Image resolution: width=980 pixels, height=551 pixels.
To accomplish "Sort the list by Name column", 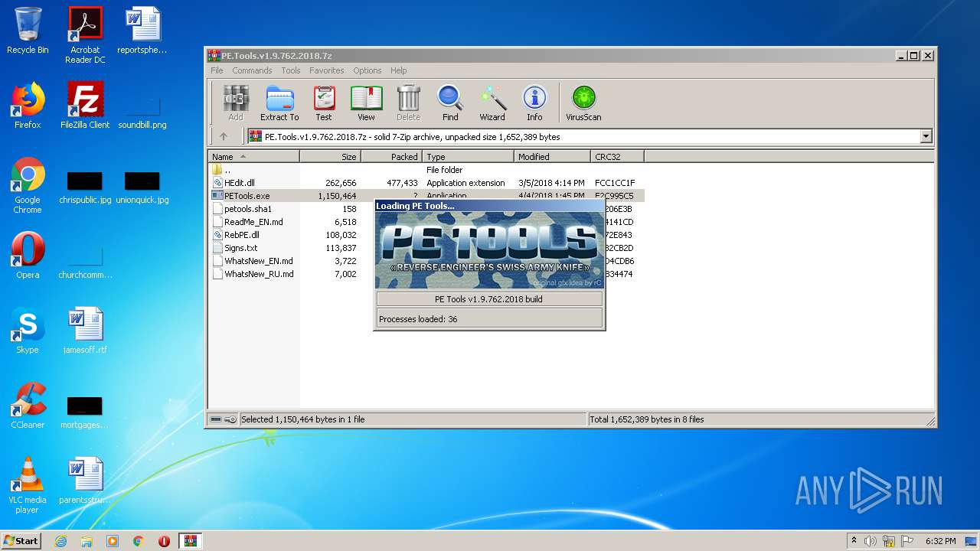I will [253, 157].
